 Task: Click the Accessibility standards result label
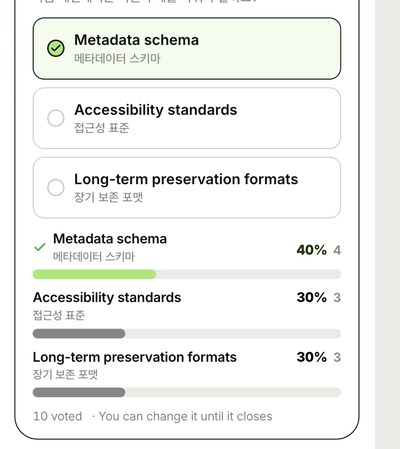point(107,297)
